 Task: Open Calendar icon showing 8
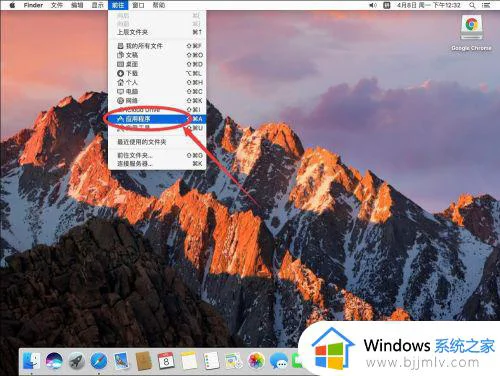(166, 361)
